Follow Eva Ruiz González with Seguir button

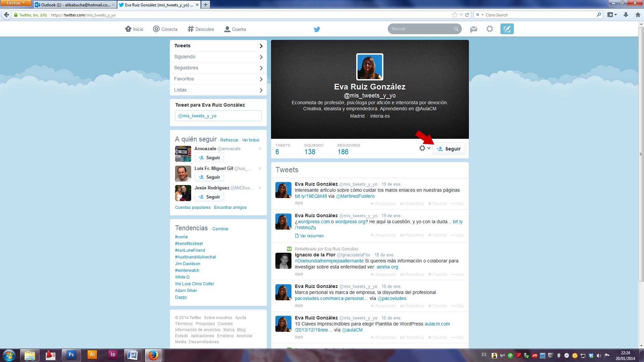(448, 149)
